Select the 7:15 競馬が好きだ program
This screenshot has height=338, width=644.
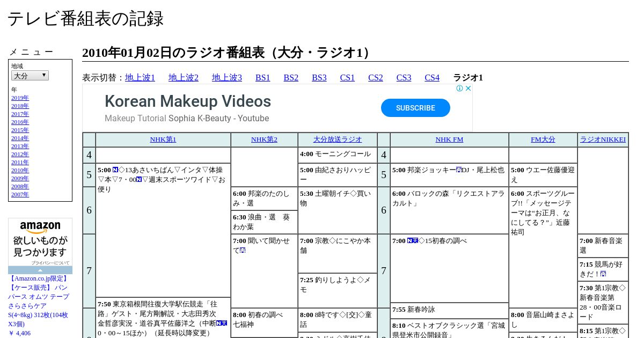coord(603,269)
